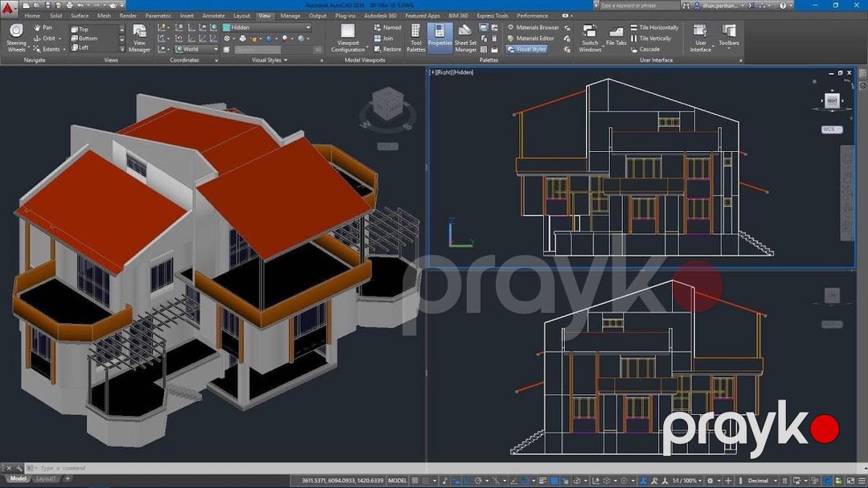This screenshot has width=868, height=488.
Task: Switch to the Render ribbon tab
Action: tap(128, 15)
